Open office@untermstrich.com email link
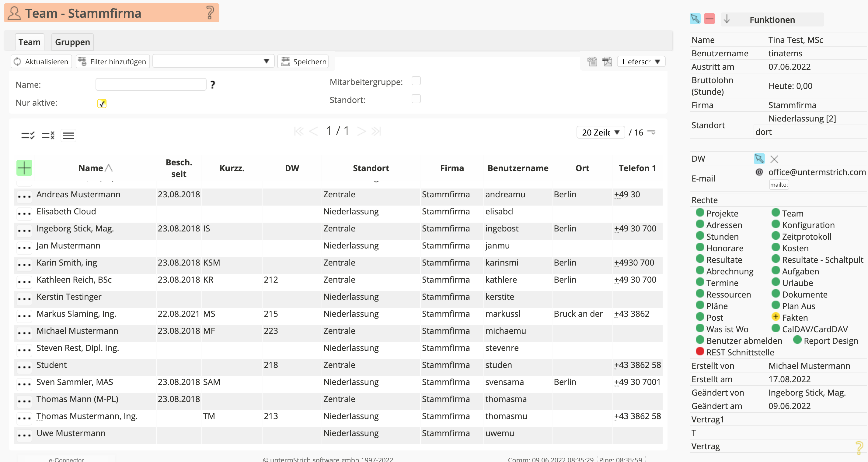The height and width of the screenshot is (462, 868). pos(817,172)
